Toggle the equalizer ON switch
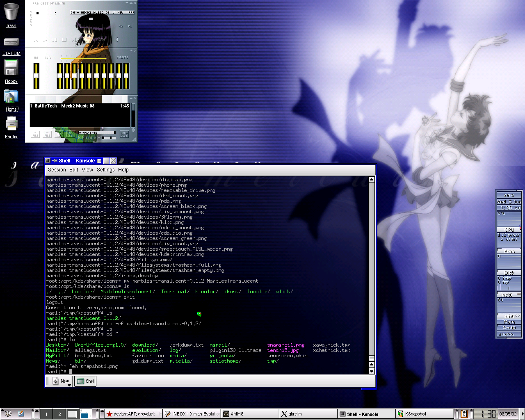This screenshot has width=525, height=420. click(36, 57)
